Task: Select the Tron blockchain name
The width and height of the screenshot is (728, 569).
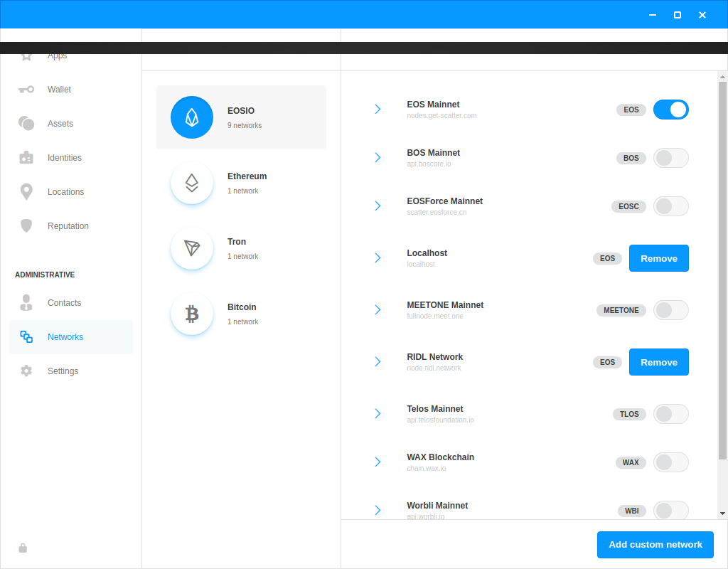Action: (x=237, y=242)
